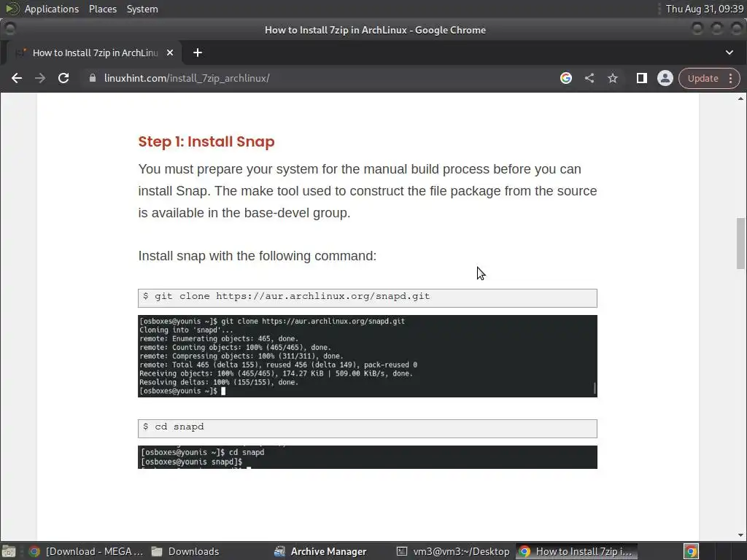Open the Applications menu
The height and width of the screenshot is (560, 747).
tap(52, 9)
